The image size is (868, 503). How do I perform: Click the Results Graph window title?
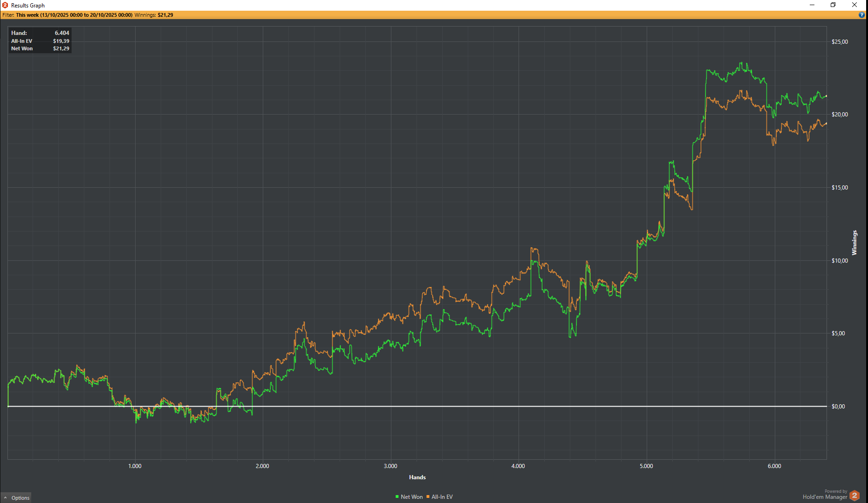coord(28,6)
